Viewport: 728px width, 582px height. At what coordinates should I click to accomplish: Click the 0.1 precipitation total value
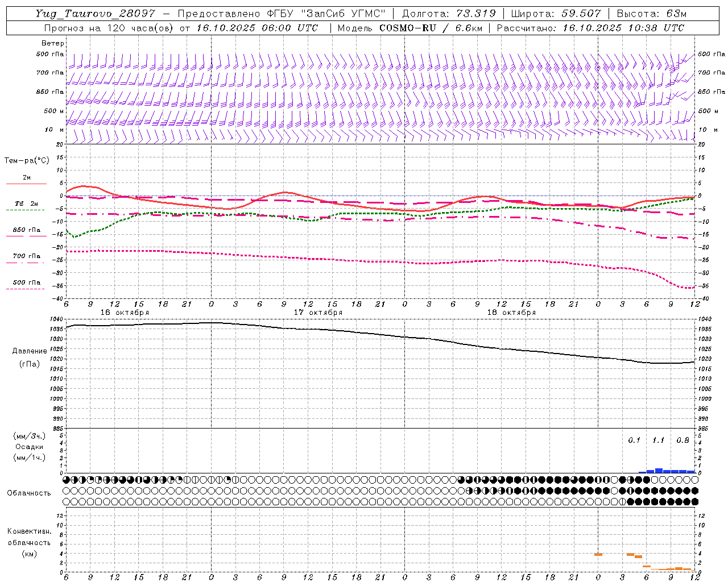coord(634,440)
